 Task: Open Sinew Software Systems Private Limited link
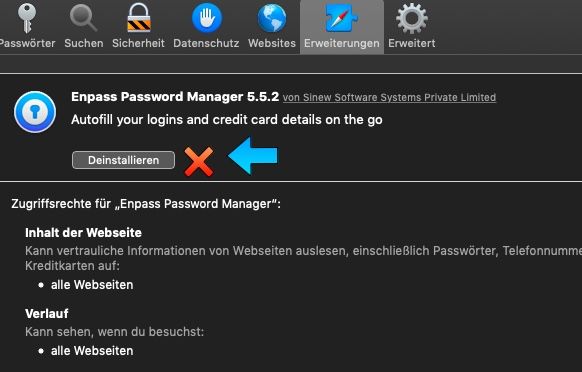click(x=389, y=97)
